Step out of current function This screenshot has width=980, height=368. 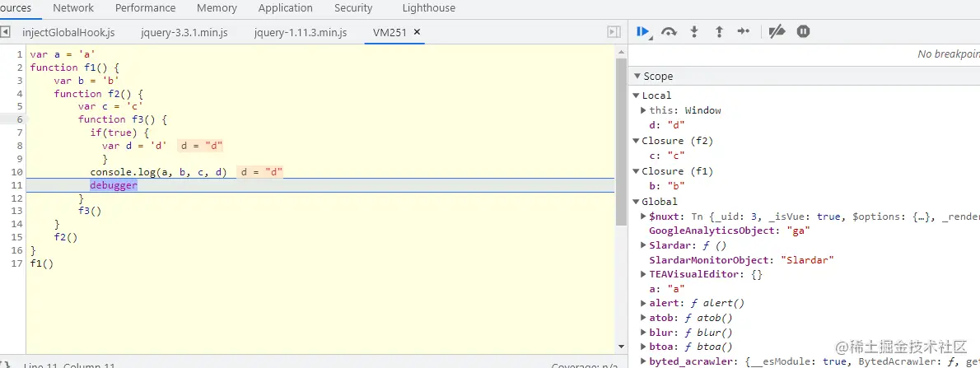(x=719, y=32)
